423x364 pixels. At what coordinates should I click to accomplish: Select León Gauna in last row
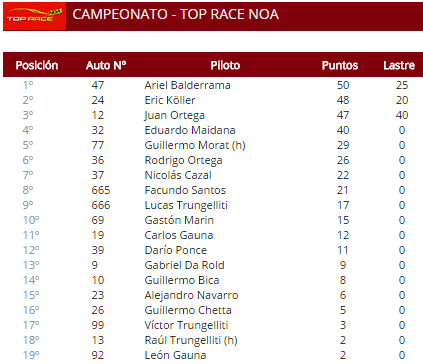click(x=176, y=355)
